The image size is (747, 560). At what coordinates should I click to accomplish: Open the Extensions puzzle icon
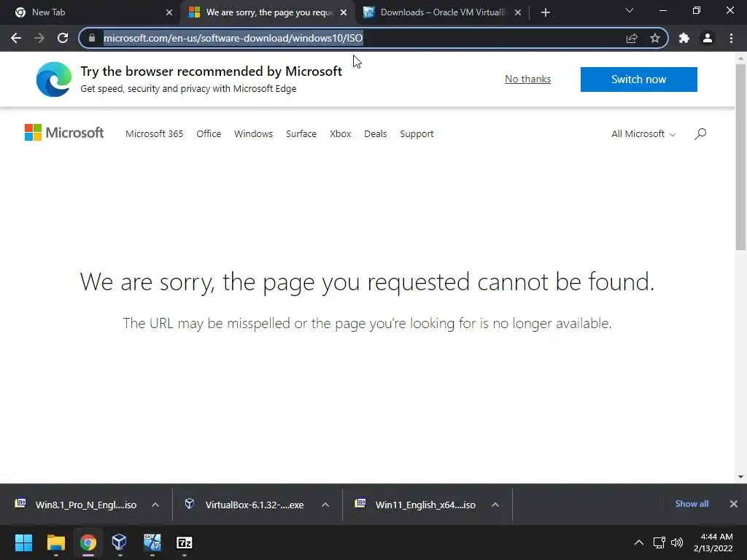684,38
